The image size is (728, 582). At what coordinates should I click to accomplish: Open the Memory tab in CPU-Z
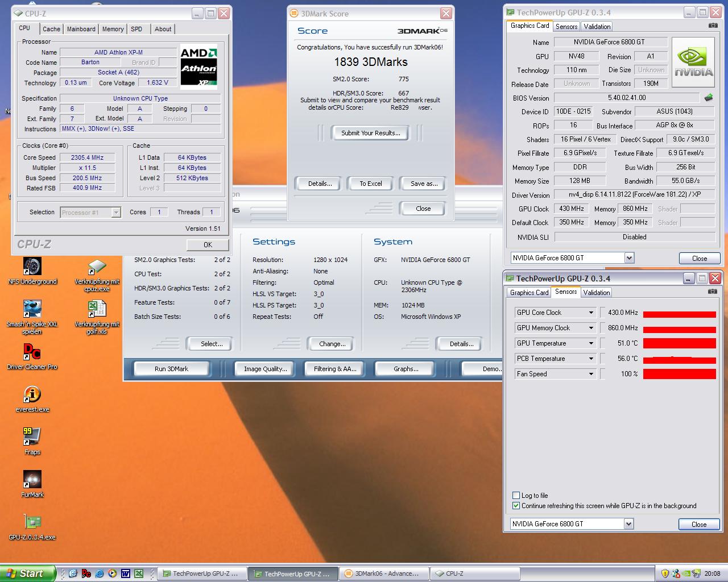click(113, 29)
